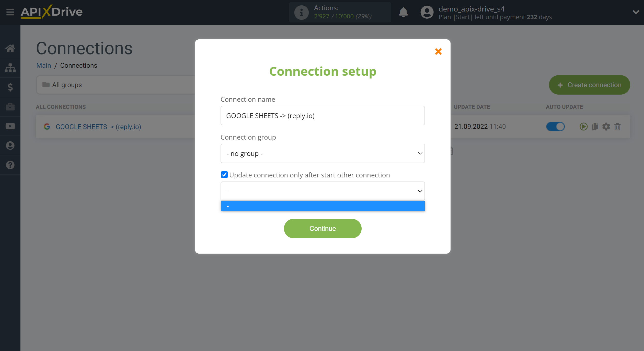
Task: Click the billing/dollar icon in sidebar
Action: tap(10, 87)
